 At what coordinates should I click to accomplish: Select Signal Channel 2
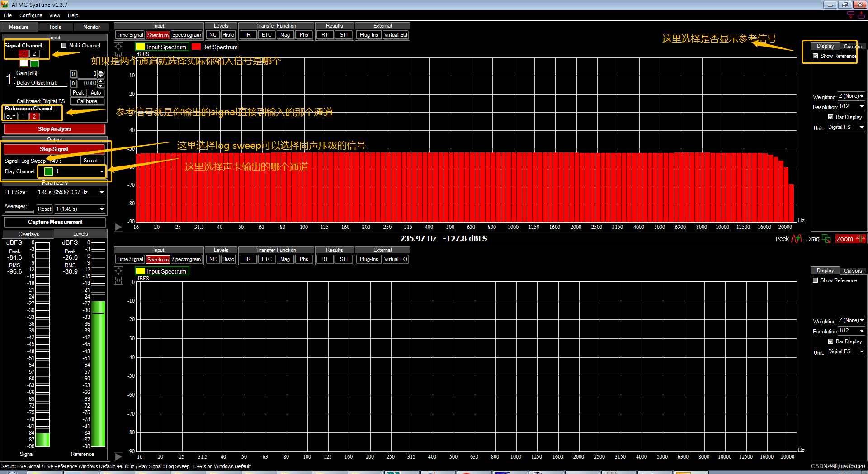point(34,54)
